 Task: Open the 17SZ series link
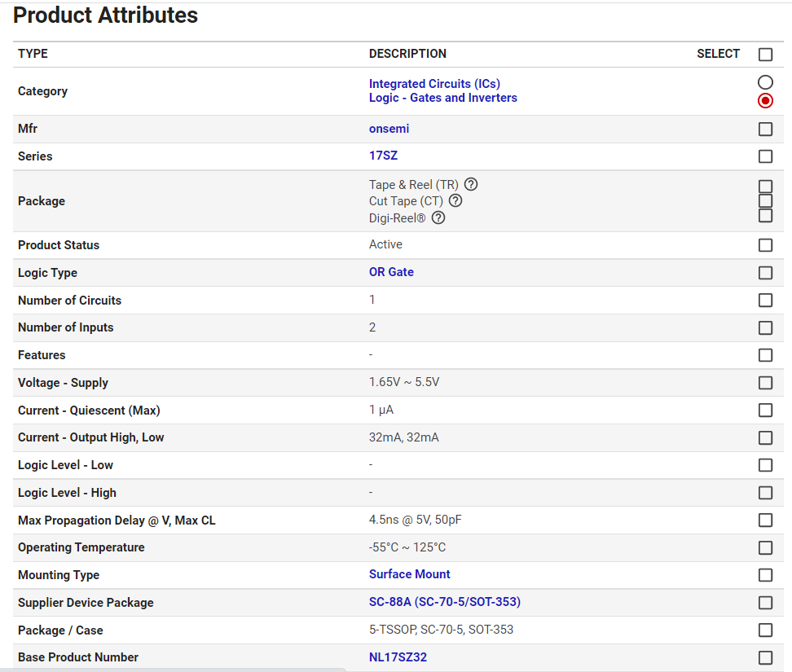pyautogui.click(x=383, y=156)
